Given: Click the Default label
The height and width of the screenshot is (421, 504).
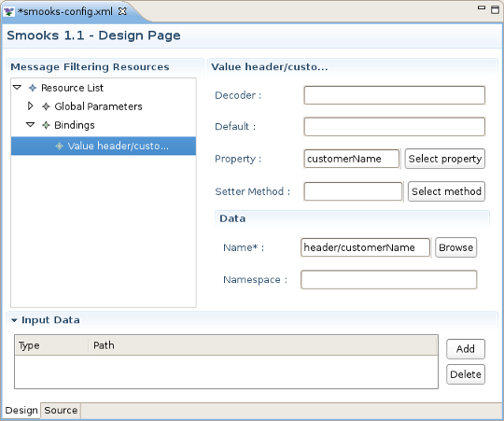Looking at the screenshot, I should [235, 127].
